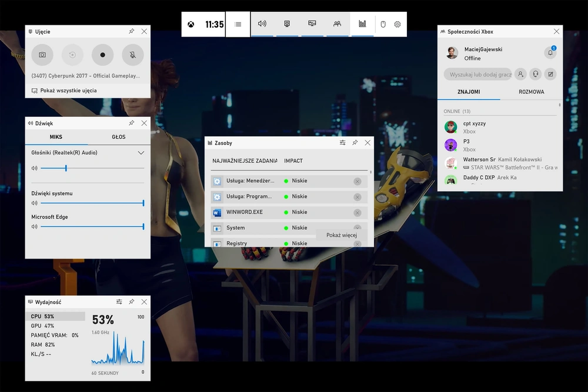Close the Dźwięk widget
This screenshot has width=588, height=392.
pyautogui.click(x=144, y=123)
